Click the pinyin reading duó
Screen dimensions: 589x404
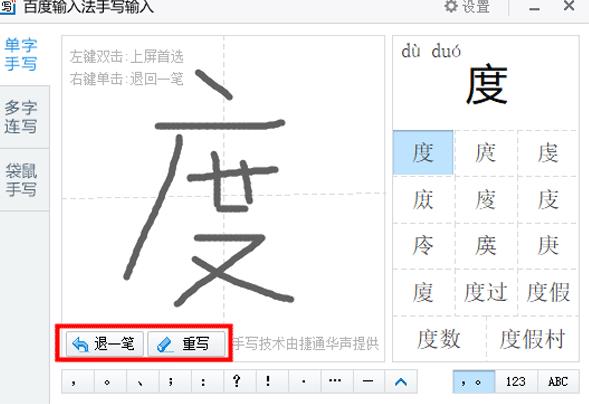pos(446,51)
